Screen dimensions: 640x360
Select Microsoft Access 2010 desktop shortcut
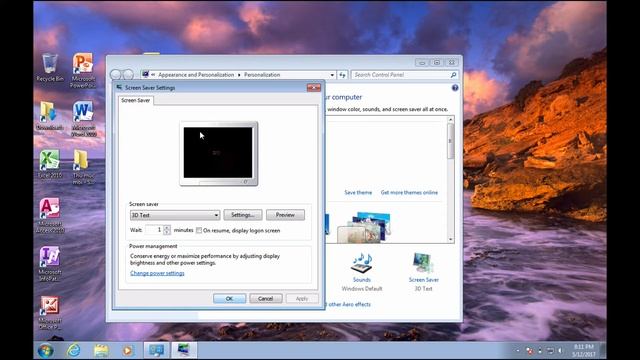(x=51, y=216)
